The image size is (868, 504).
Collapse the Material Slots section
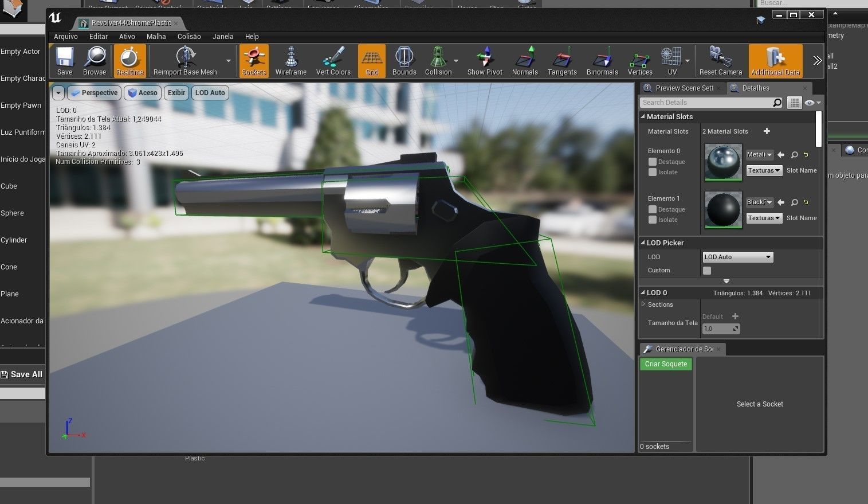click(643, 116)
